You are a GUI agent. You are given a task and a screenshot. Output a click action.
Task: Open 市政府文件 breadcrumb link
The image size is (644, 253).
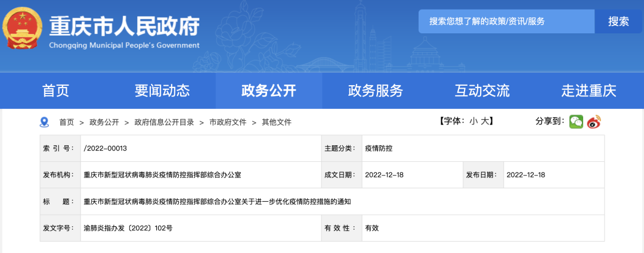pyautogui.click(x=228, y=122)
